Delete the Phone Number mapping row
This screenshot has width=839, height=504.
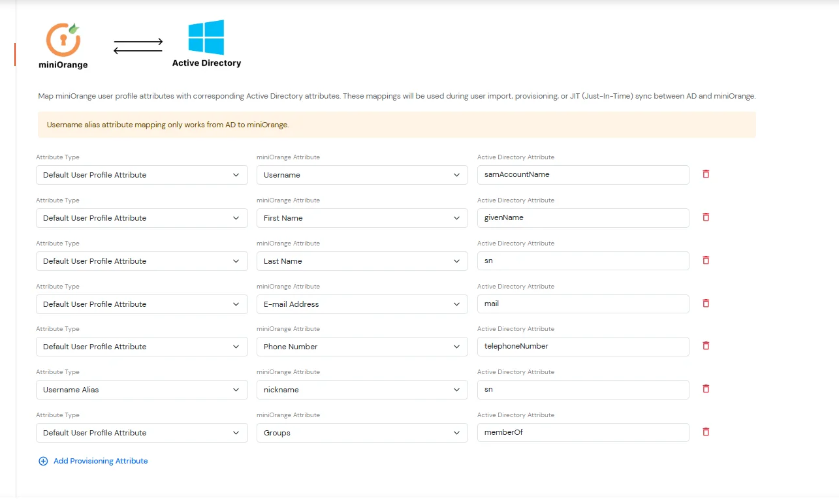point(706,346)
